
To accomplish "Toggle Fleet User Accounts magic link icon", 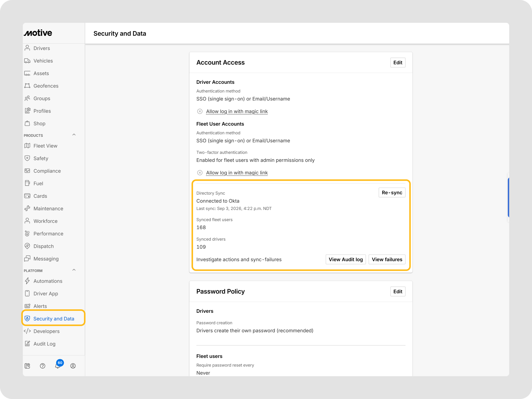I will point(200,173).
